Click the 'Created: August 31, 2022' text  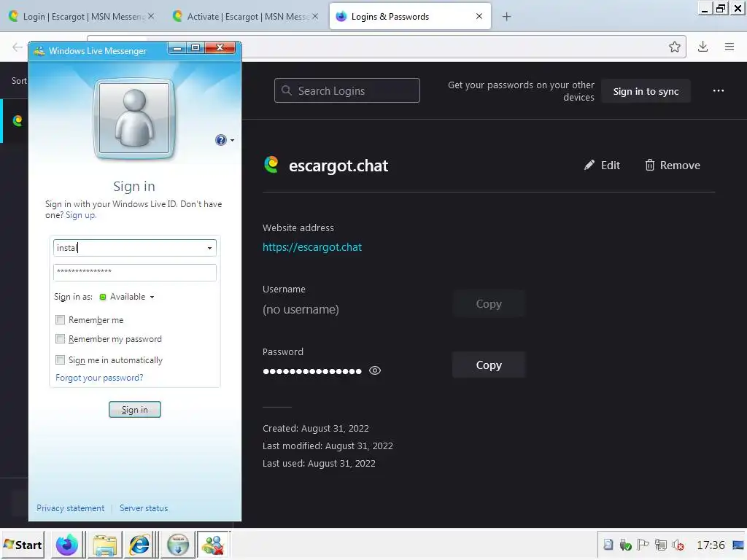click(x=315, y=428)
